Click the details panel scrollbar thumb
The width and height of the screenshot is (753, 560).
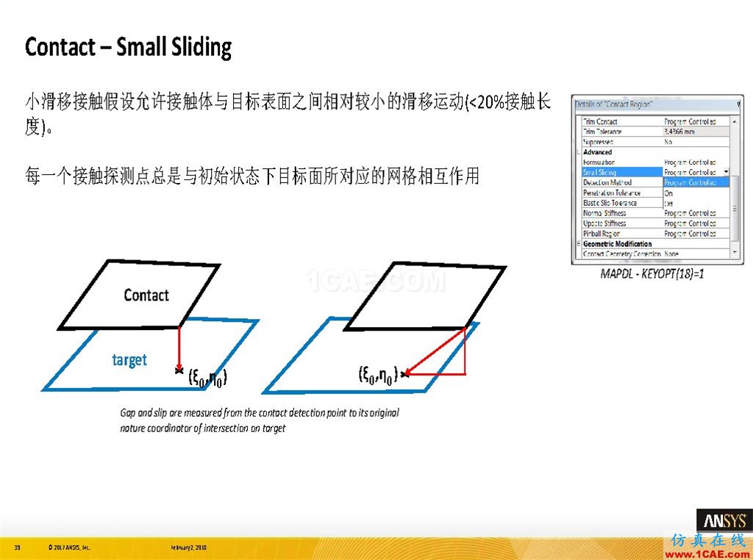click(735, 209)
